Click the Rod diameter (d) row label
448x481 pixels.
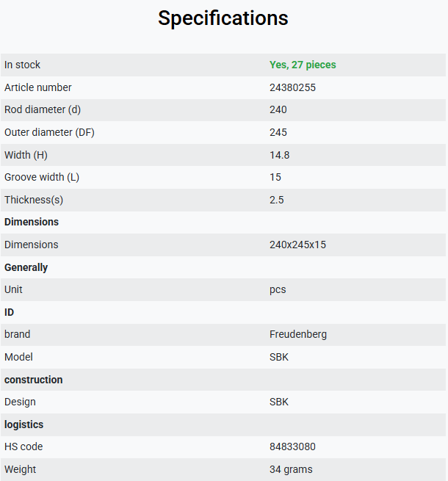(43, 110)
